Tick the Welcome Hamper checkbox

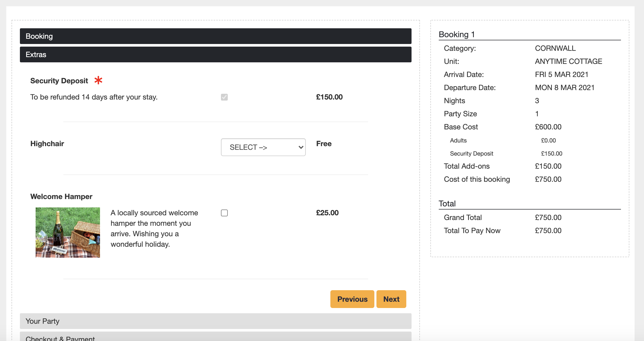pyautogui.click(x=224, y=213)
